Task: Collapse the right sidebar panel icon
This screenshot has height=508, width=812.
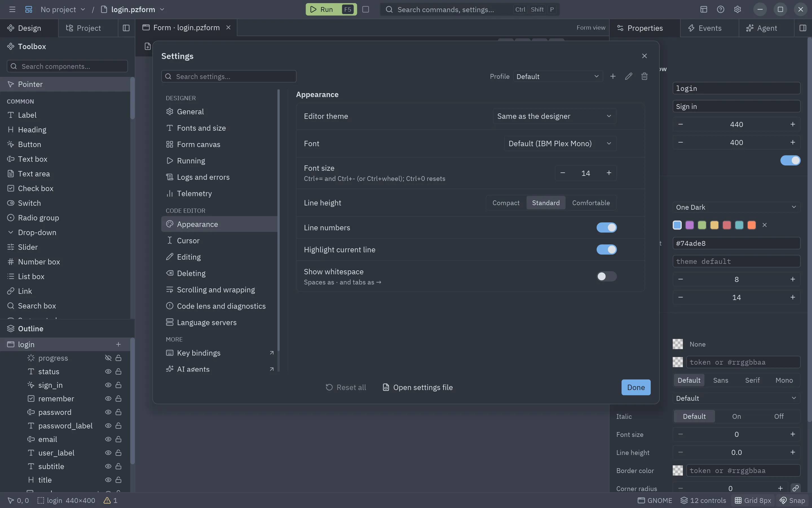Action: click(x=803, y=28)
